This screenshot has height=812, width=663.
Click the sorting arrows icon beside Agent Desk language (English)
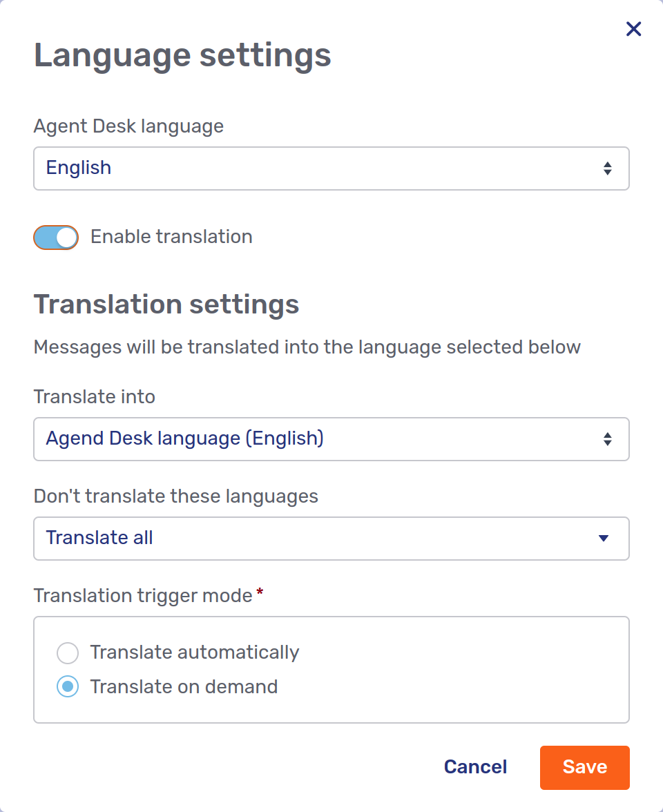tap(607, 439)
